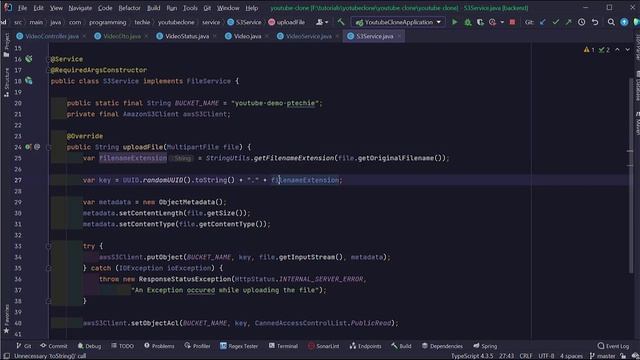Click the fold marker at catch block on line 35
Image resolution: width=640 pixels, height=360 pixels.
(x=48, y=268)
